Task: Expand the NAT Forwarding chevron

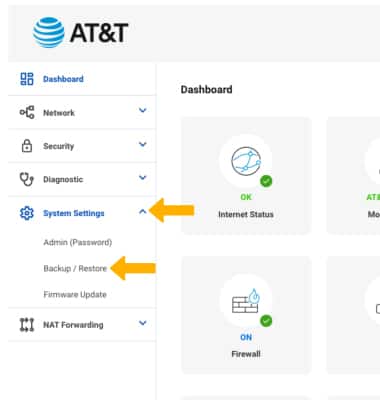Action: click(143, 323)
